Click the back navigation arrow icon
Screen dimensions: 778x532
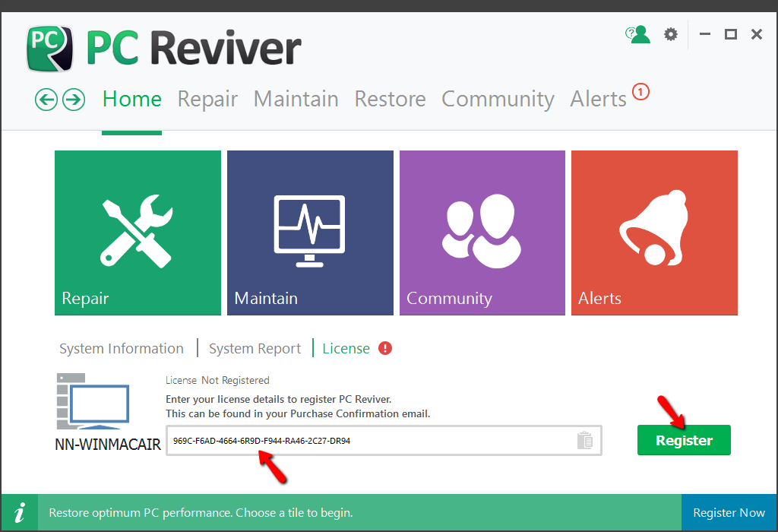click(46, 100)
